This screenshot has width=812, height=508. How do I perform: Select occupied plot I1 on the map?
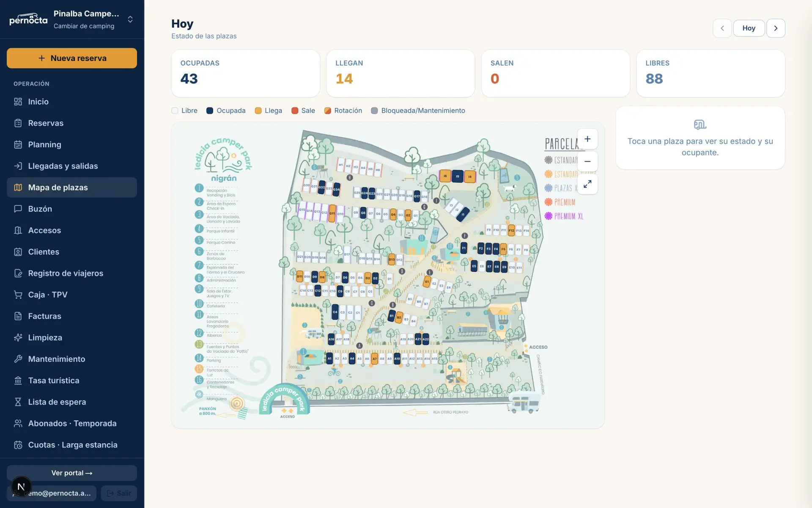[463, 214]
